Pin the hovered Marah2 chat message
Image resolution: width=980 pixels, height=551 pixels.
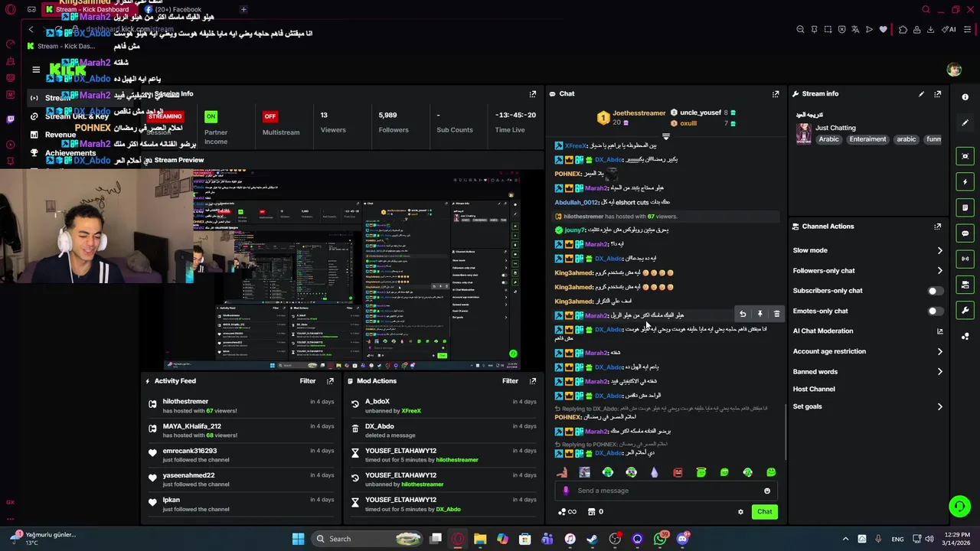pos(759,315)
